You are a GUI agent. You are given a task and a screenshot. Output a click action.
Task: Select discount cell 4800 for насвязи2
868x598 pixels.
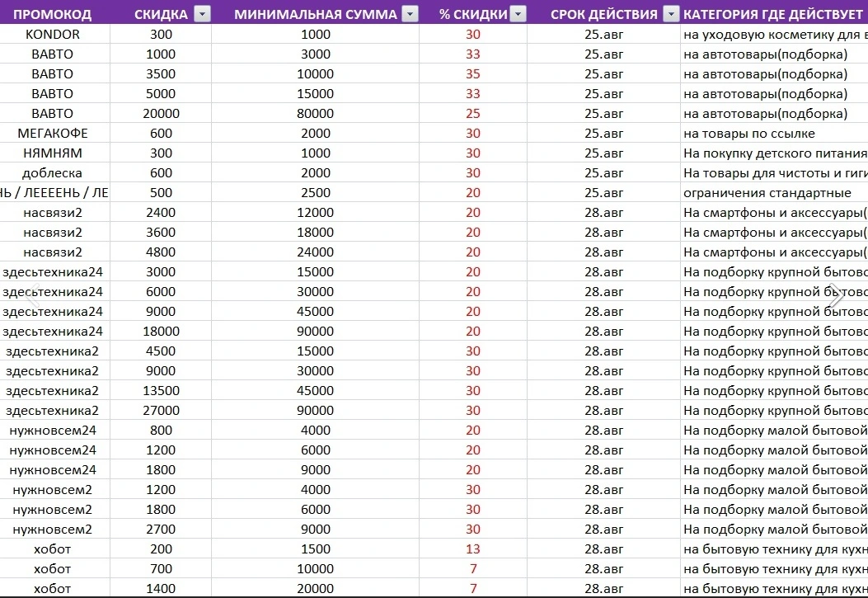(161, 252)
